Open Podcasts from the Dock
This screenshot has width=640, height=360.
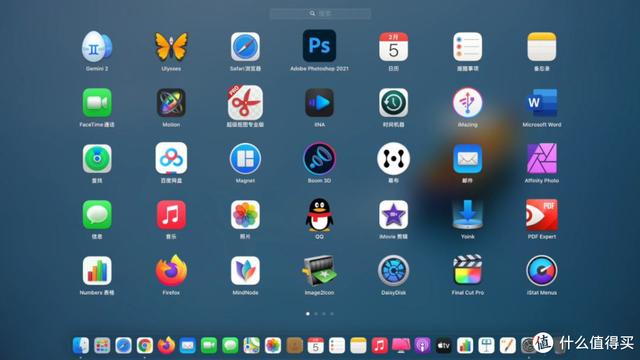coord(422,346)
